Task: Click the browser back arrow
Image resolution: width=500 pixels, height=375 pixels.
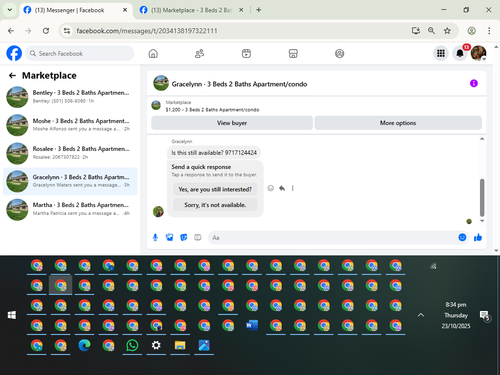Action: (x=11, y=31)
